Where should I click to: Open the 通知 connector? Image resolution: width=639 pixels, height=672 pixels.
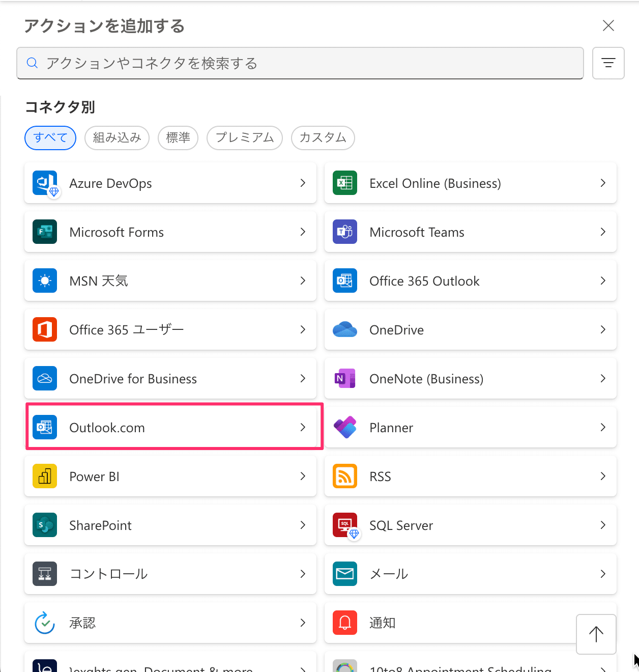(x=471, y=623)
